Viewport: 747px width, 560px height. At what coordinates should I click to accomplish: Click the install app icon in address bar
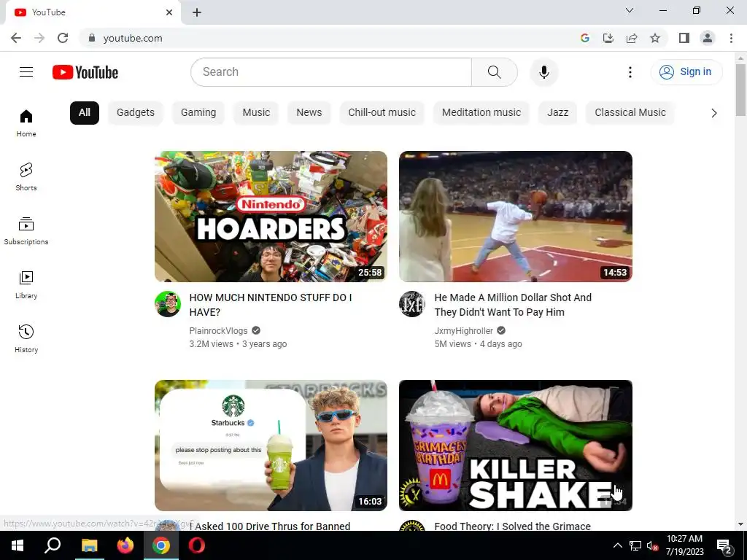pos(608,38)
